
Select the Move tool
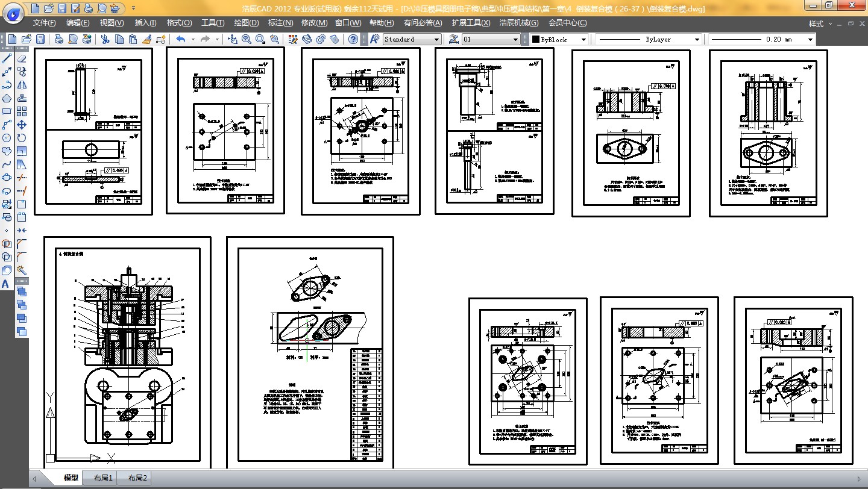[x=22, y=125]
